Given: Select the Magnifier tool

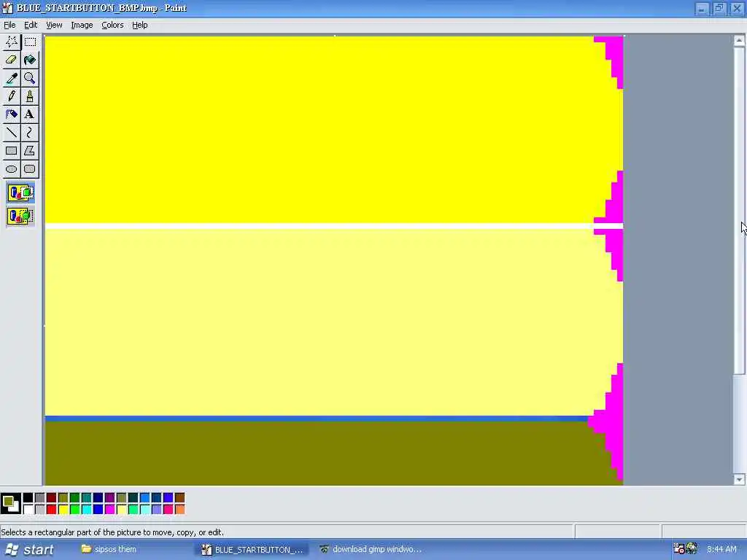Looking at the screenshot, I should [x=29, y=78].
